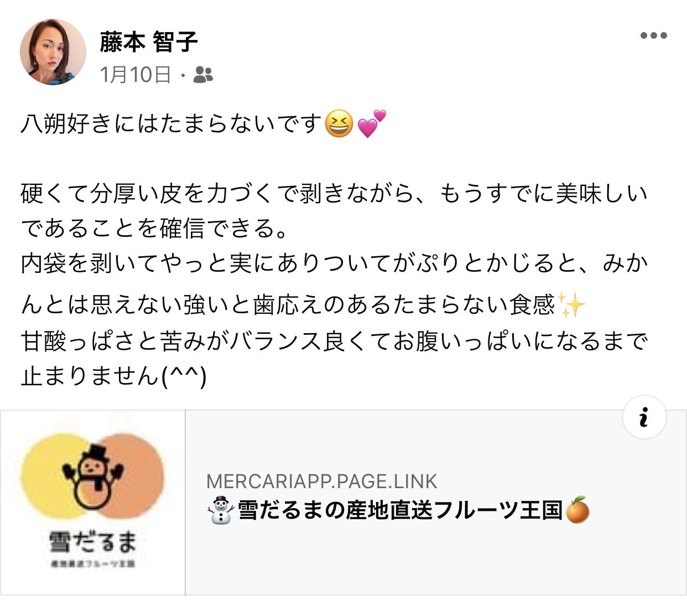The width and height of the screenshot is (687, 616).
Task: Click the 雪だるま text under the logo
Action: 92,541
